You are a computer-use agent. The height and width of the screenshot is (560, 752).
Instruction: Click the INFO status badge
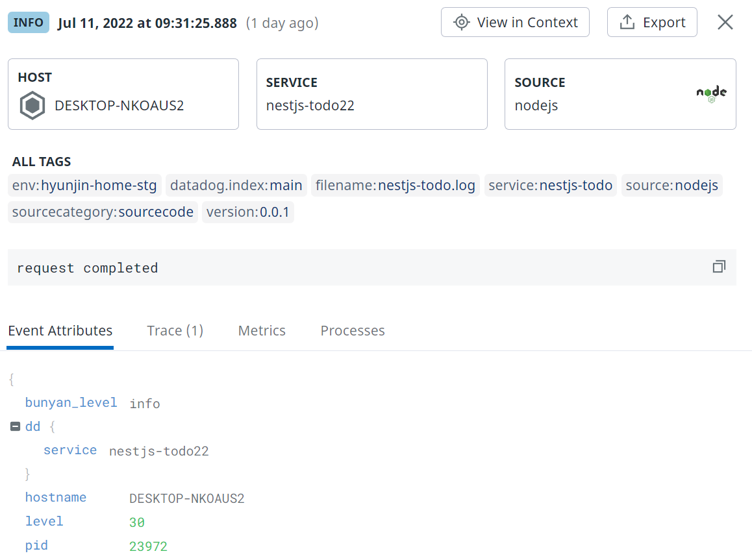pos(29,23)
